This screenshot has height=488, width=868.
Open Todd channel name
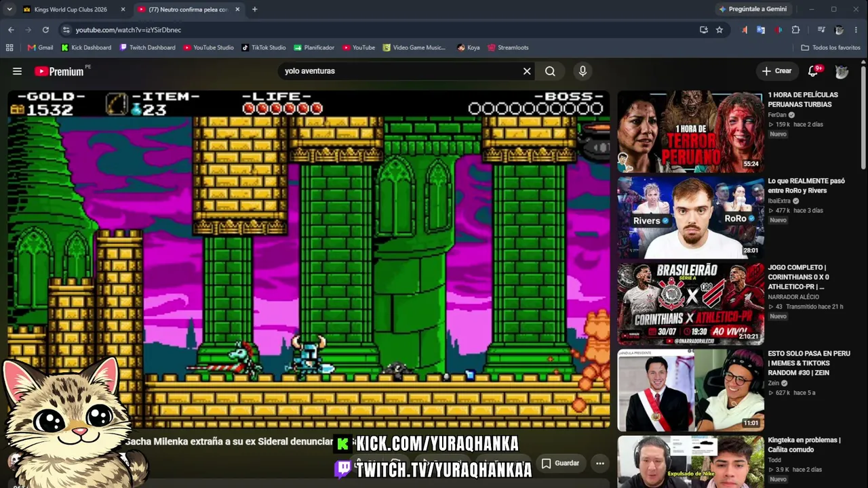774,460
